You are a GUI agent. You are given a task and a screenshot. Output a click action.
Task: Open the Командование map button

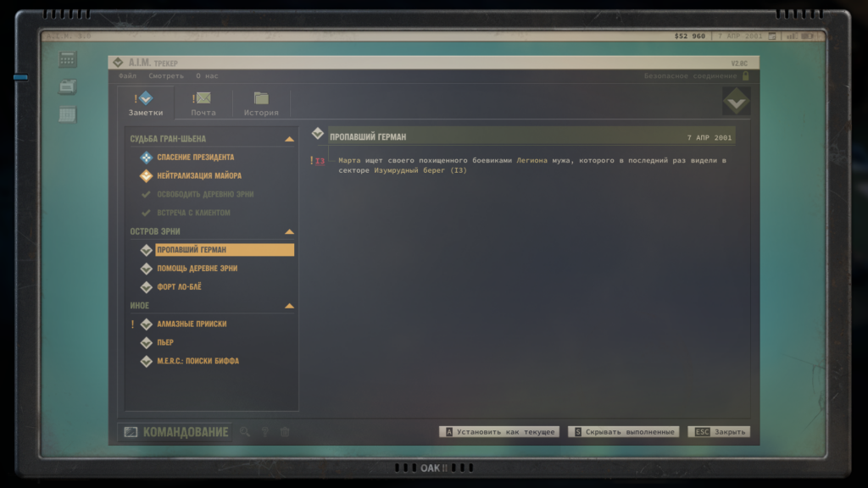176,432
